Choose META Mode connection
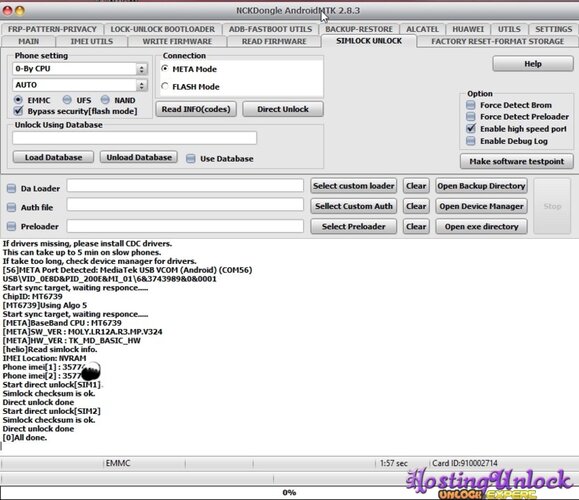Screen dimensions: 579x500 pyautogui.click(x=165, y=69)
